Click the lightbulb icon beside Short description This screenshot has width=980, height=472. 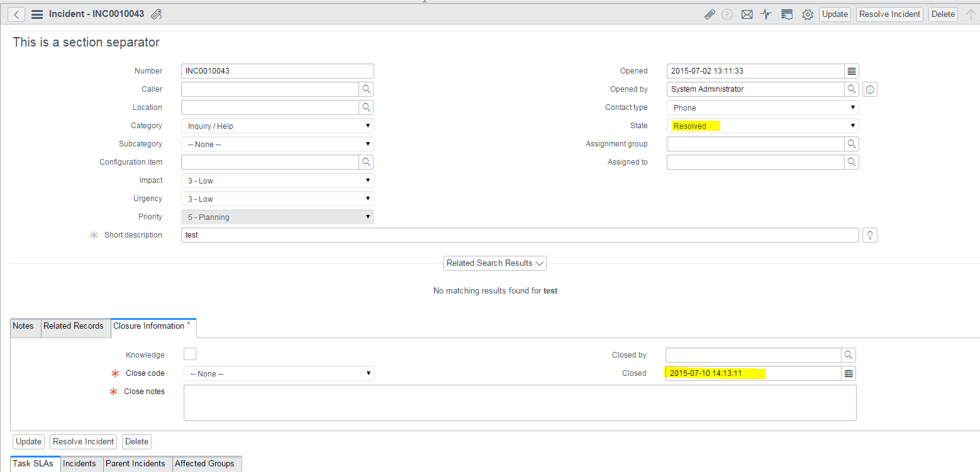[x=870, y=235]
